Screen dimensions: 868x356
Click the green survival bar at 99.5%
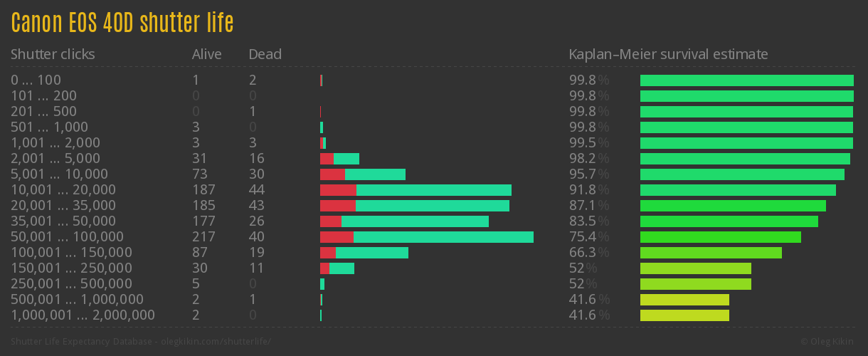(746, 143)
